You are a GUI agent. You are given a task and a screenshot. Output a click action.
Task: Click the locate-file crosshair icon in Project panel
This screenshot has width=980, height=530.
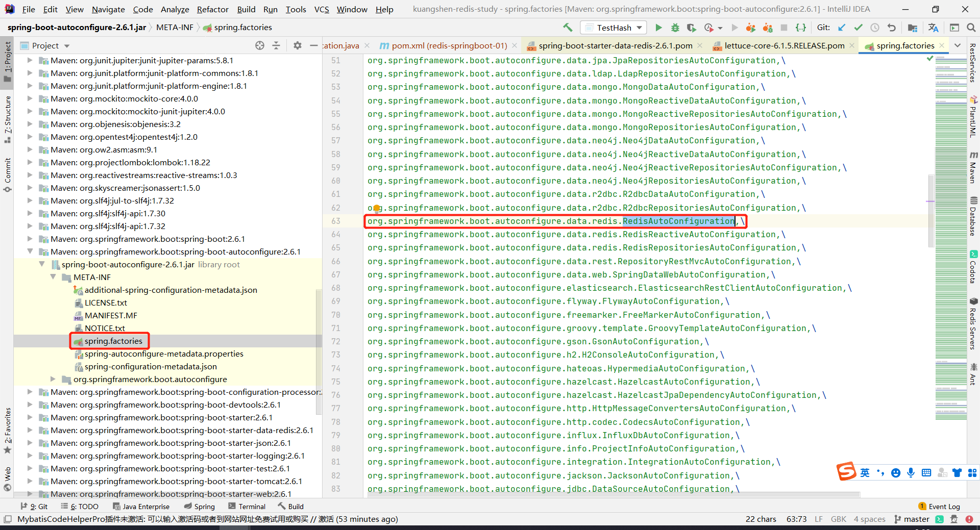[260, 45]
